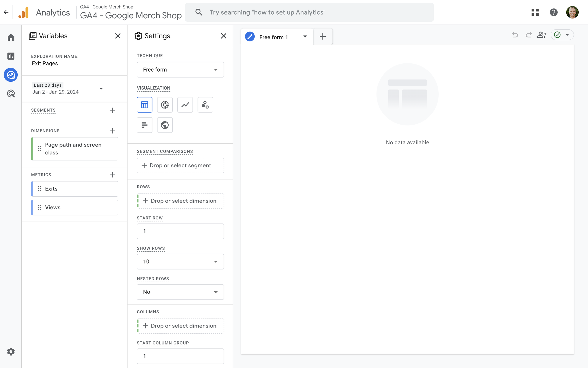Open the Free form 1 tab menu

point(305,37)
